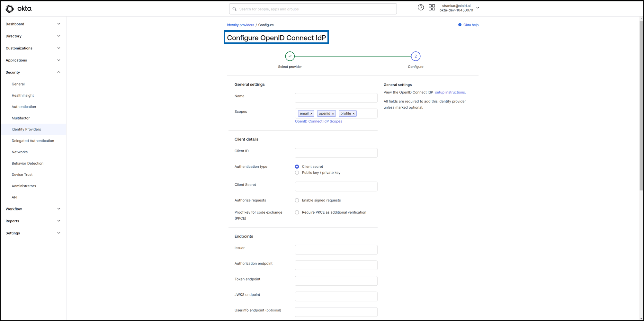Open Administrators page
The height and width of the screenshot is (321, 644).
click(x=24, y=186)
